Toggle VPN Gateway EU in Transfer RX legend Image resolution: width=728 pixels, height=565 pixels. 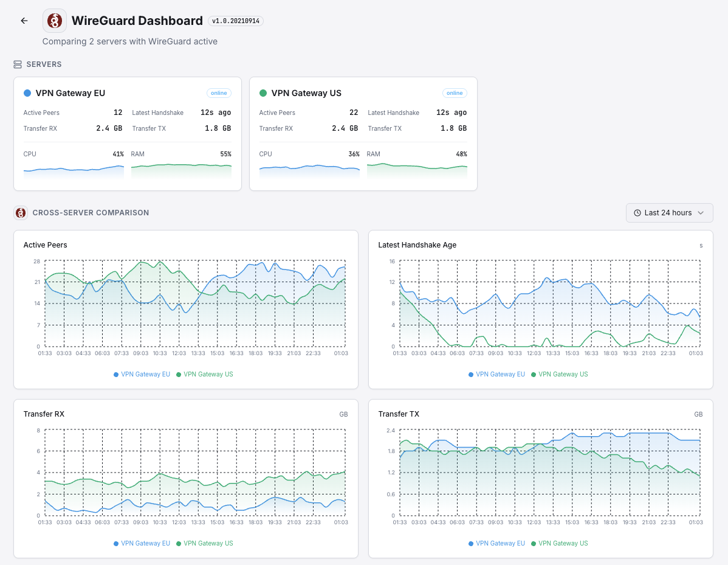pos(142,544)
